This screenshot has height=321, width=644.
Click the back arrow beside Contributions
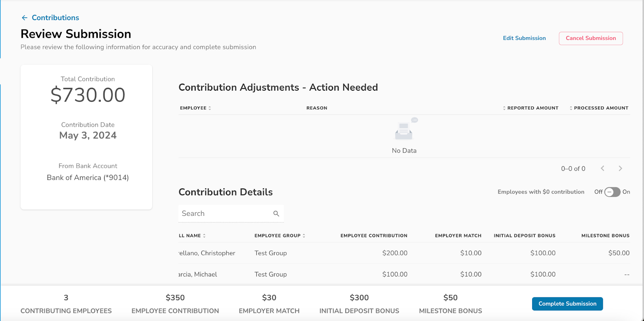coord(25,18)
